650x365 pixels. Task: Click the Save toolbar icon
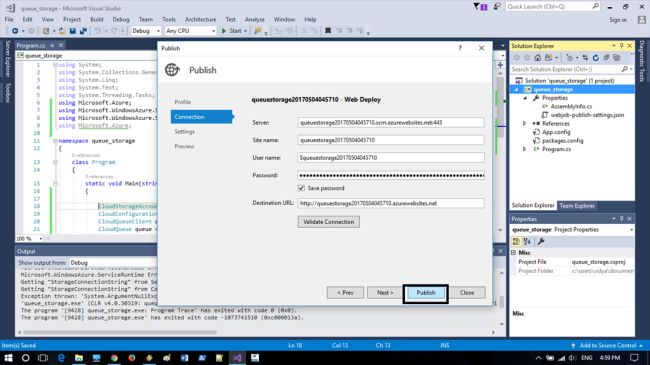point(73,31)
